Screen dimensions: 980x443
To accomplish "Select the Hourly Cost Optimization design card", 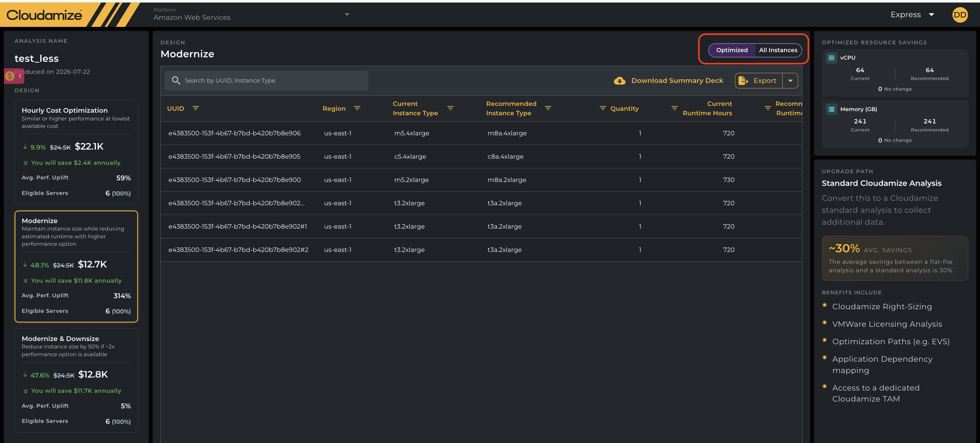I will (76, 152).
